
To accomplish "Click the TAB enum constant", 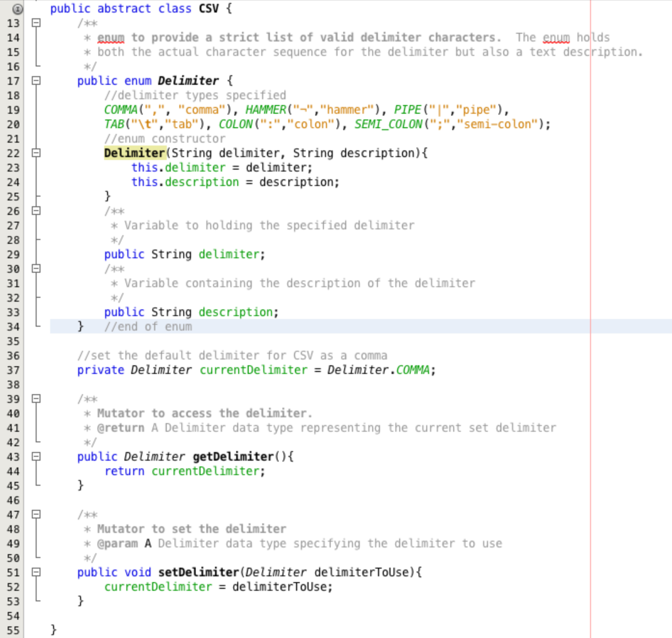I will pyautogui.click(x=114, y=124).
